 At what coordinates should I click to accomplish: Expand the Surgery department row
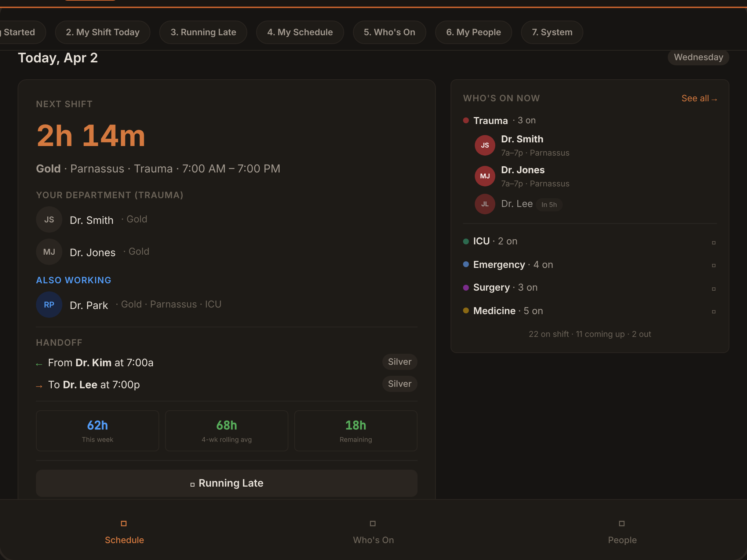click(714, 288)
